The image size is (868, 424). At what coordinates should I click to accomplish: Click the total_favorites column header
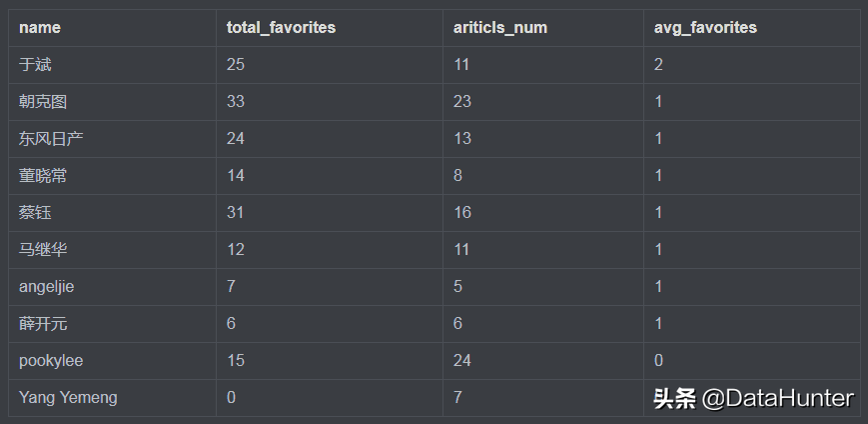point(281,28)
